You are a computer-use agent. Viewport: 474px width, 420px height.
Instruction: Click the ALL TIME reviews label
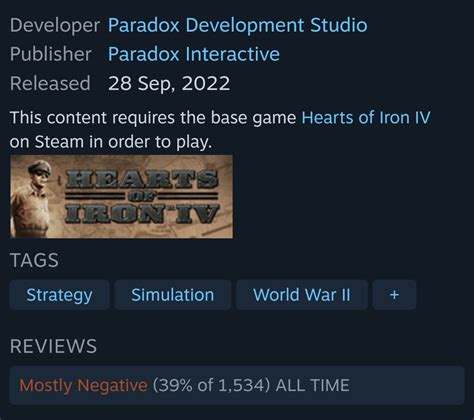(x=313, y=385)
